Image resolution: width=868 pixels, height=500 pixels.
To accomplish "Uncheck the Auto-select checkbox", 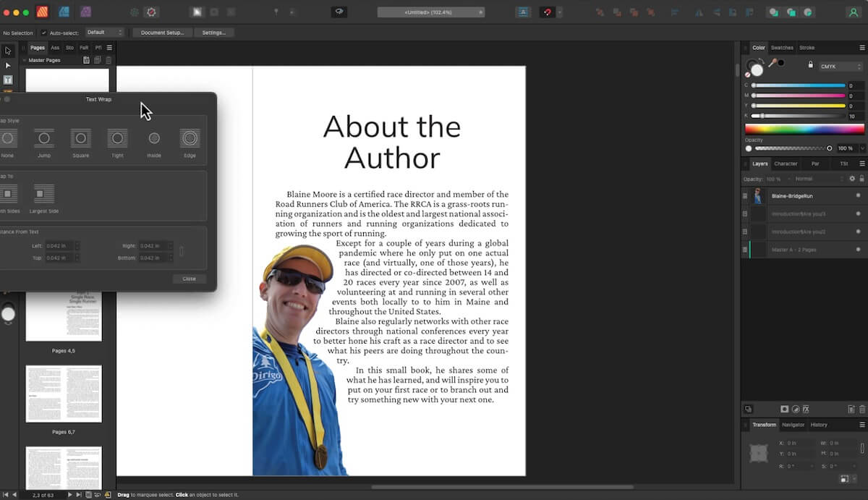I will pyautogui.click(x=45, y=33).
